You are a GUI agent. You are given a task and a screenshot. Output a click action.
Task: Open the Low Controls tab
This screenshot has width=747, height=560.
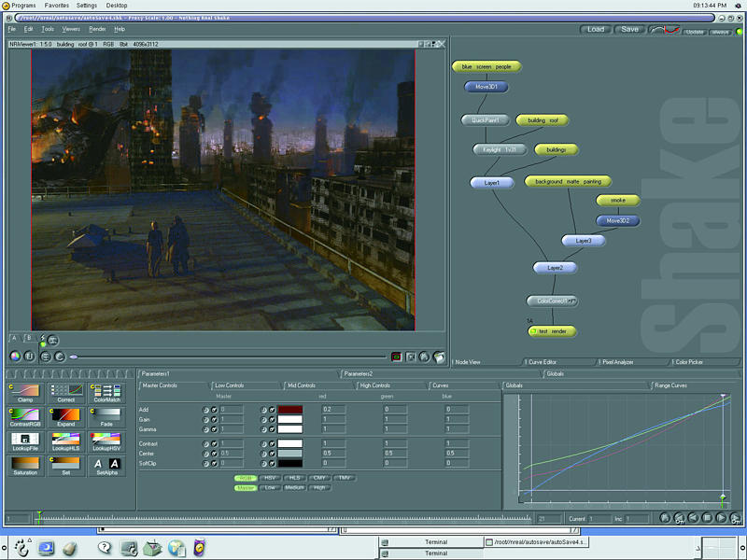click(230, 385)
